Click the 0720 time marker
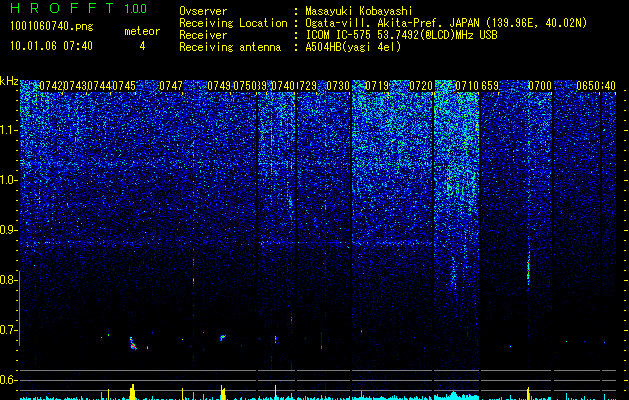629x400 pixels. coord(421,86)
